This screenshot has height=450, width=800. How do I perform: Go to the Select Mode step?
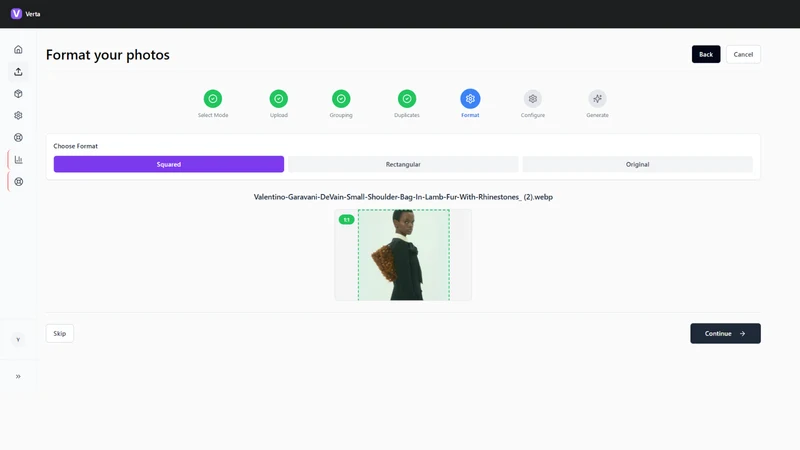tap(213, 98)
